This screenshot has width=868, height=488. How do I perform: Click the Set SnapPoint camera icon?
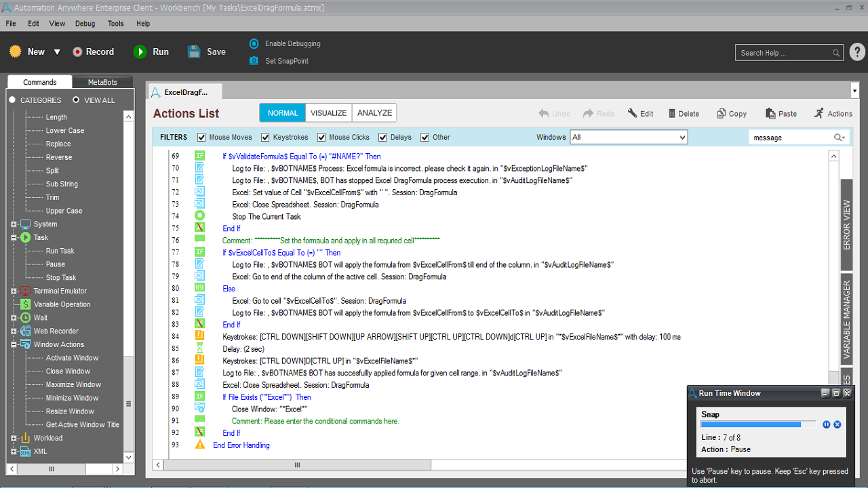point(254,61)
